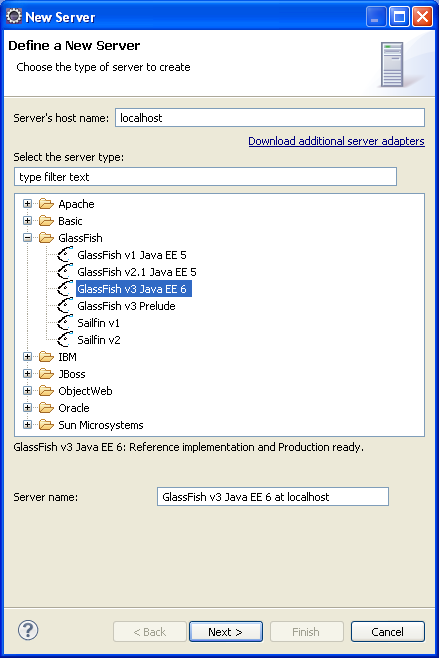This screenshot has height=658, width=439.
Task: Select GlassFish v3 Prelude server type
Action: click(126, 306)
